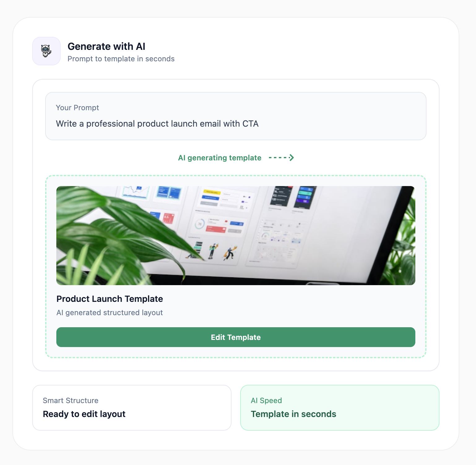The height and width of the screenshot is (465, 476).
Task: Click the AI Speed label
Action: [266, 401]
